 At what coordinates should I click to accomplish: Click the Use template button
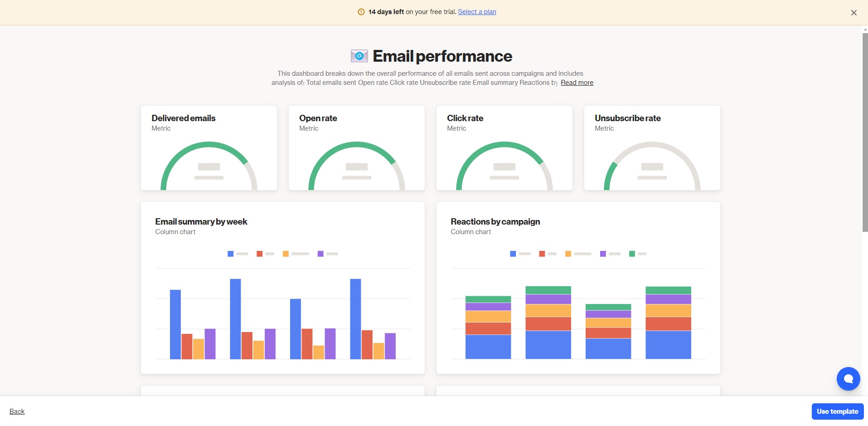coord(838,411)
